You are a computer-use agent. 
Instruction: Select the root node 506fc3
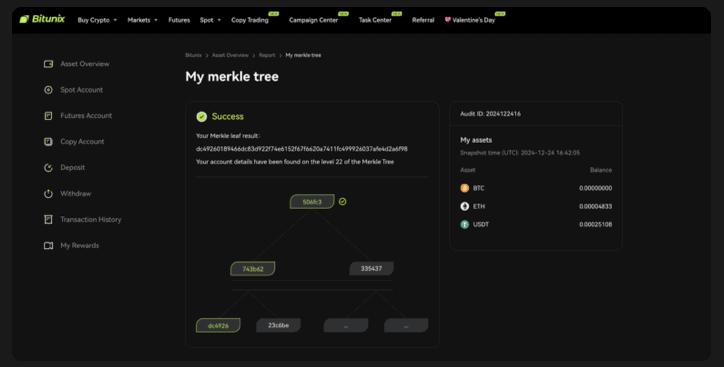[312, 202]
